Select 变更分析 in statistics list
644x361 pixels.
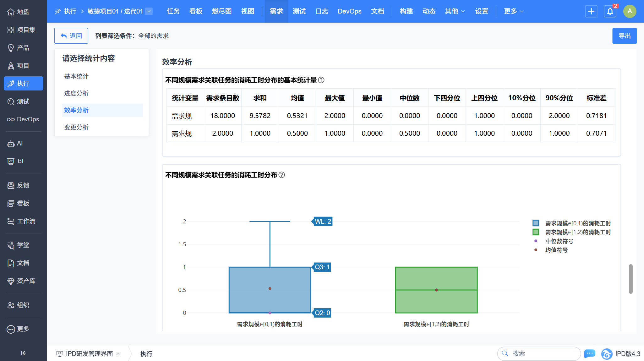pyautogui.click(x=76, y=127)
